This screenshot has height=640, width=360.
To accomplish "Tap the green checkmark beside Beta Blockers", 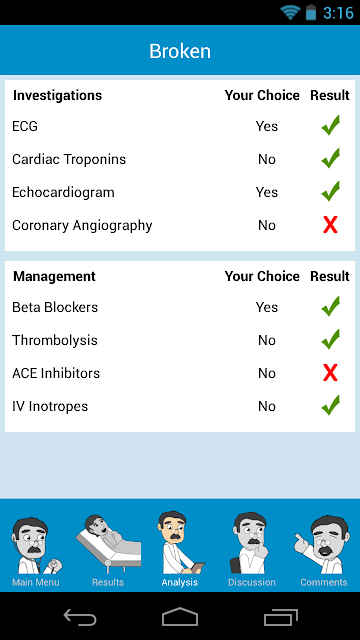I will [x=331, y=306].
